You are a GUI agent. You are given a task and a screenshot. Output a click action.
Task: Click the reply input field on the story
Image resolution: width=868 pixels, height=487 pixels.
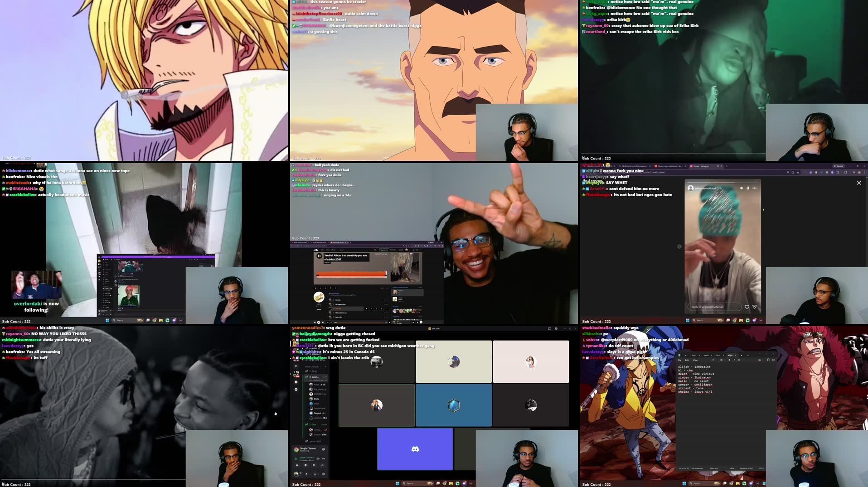[x=715, y=307]
